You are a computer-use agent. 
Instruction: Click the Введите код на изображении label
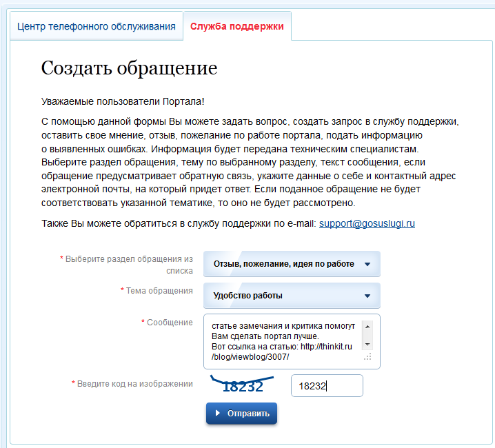pos(134,383)
